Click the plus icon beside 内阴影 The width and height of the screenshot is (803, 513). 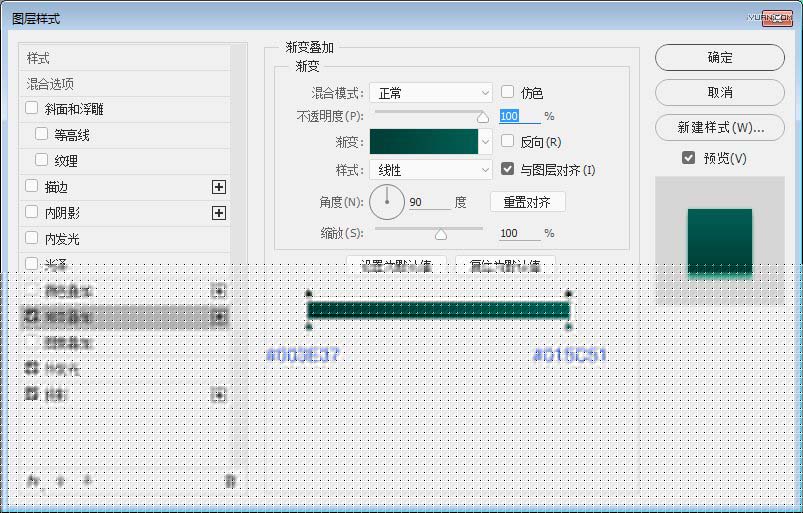(x=219, y=213)
